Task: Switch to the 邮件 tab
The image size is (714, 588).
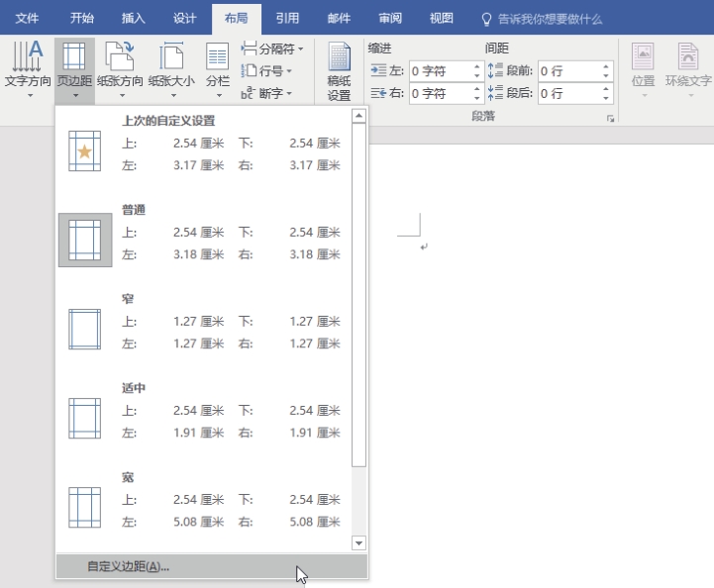Action: point(339,18)
